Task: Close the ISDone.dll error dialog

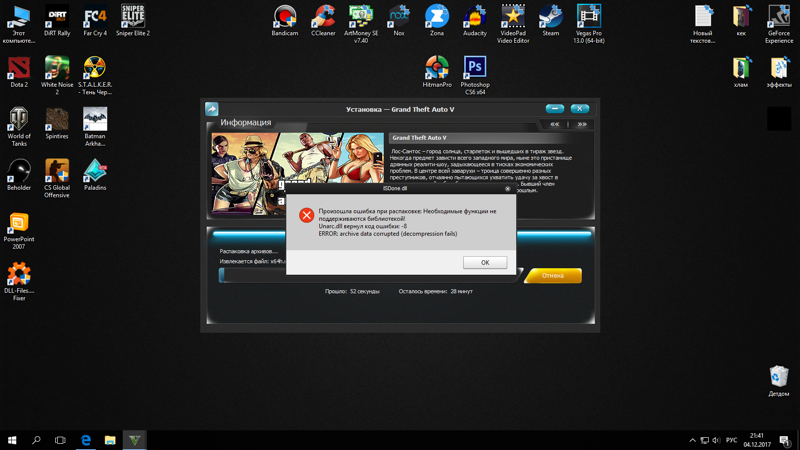Action: click(x=507, y=188)
